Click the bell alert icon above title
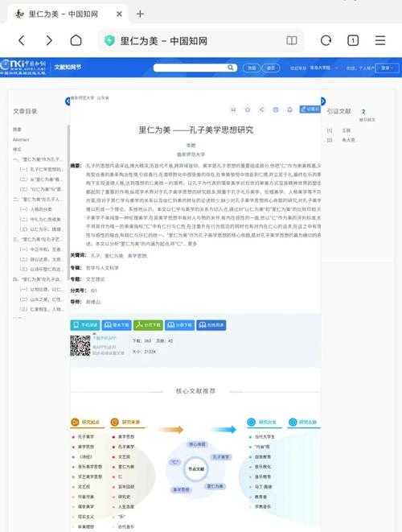Screen dimensions: 402x532 [x=289, y=109]
